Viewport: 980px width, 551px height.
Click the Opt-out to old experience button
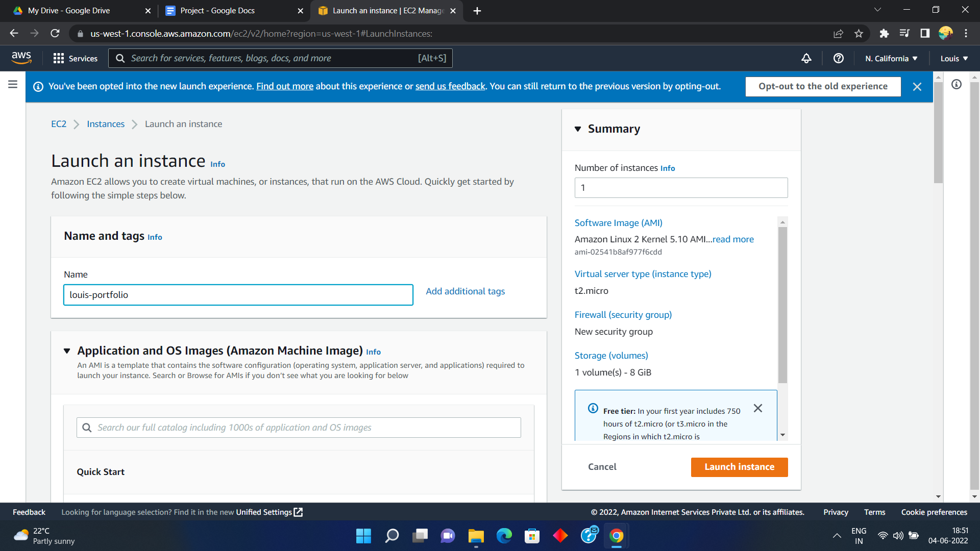pyautogui.click(x=823, y=86)
